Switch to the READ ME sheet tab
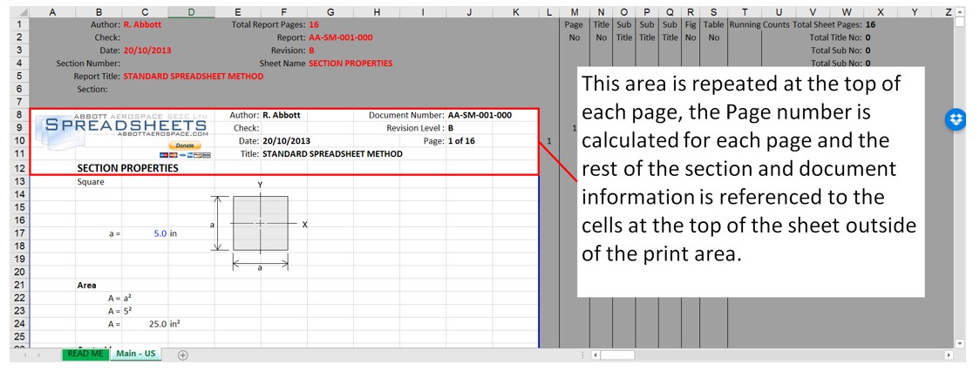 [x=85, y=354]
